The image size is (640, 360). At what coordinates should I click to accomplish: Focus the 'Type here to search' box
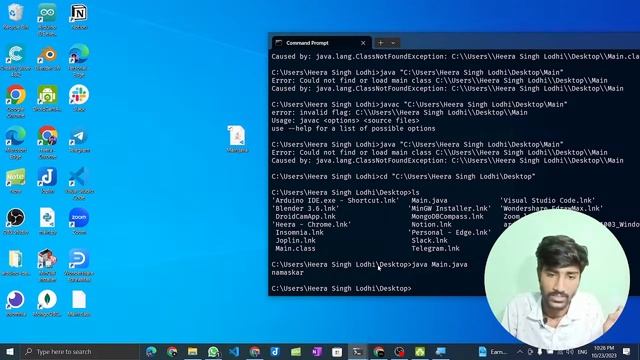click(x=80, y=351)
